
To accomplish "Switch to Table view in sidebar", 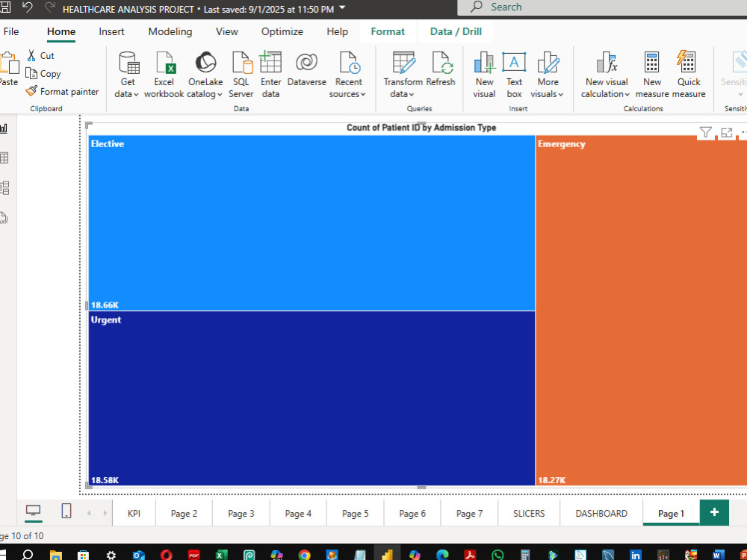I will tap(4, 158).
